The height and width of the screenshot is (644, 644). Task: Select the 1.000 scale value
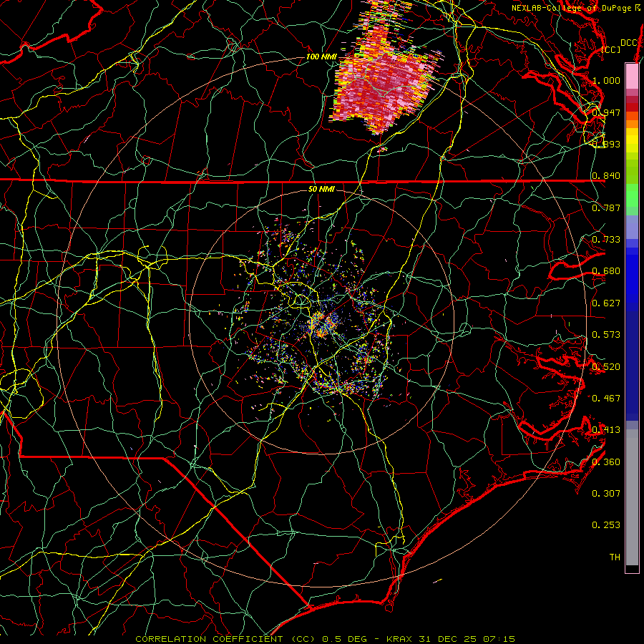[606, 80]
